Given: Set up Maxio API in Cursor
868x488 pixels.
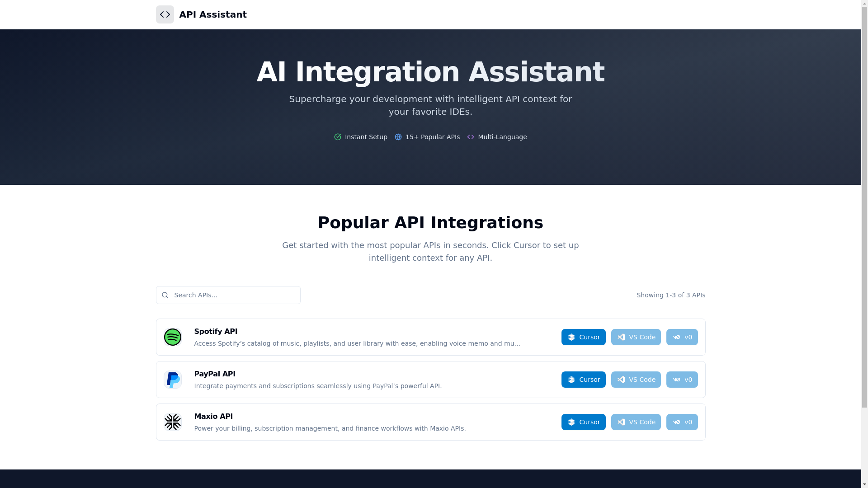Looking at the screenshot, I should [x=583, y=422].
